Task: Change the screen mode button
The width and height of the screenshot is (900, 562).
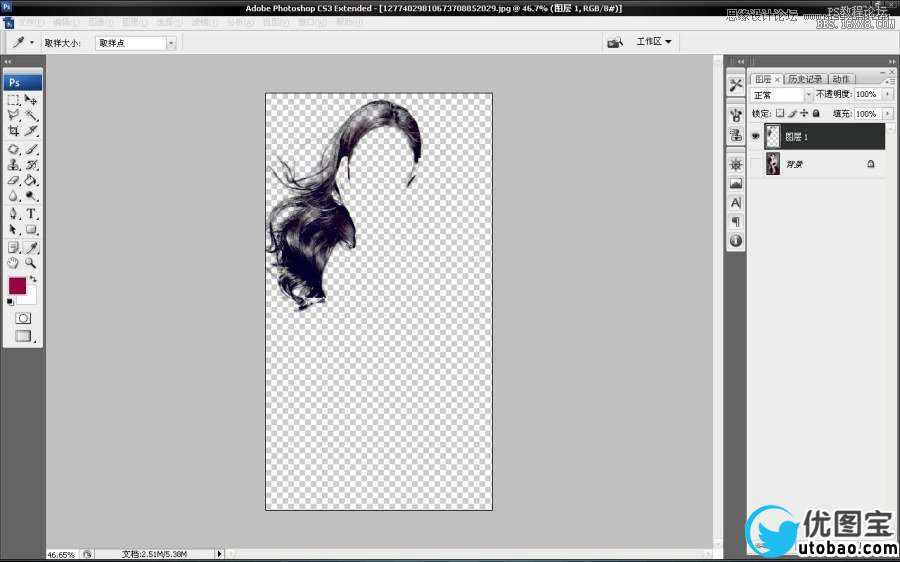Action: 23,336
